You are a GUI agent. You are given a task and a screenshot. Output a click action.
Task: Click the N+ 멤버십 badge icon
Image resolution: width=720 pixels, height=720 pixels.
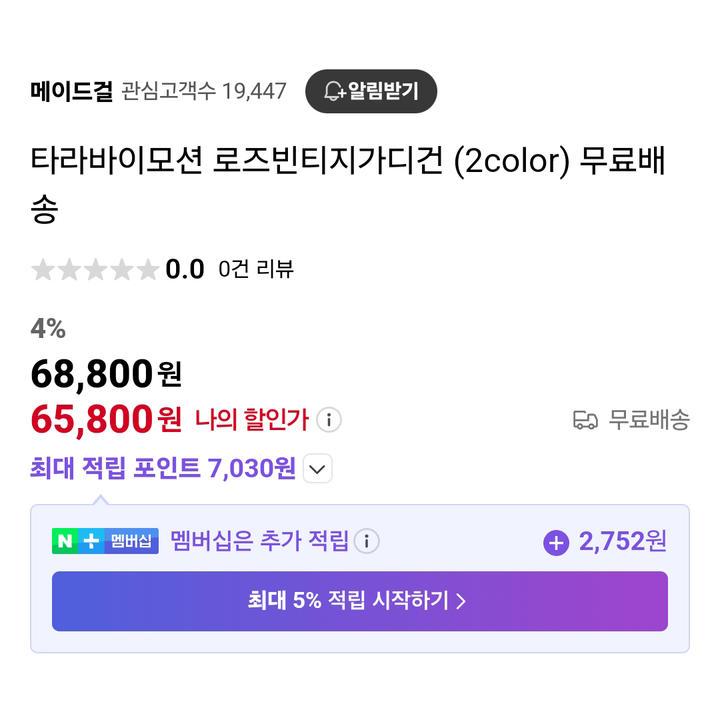[x=105, y=541]
